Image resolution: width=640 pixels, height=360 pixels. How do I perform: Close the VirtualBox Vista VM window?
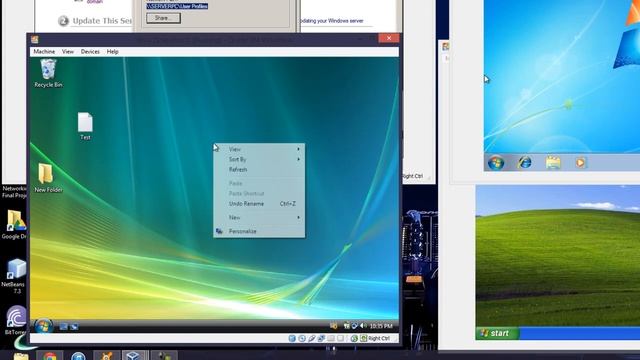pyautogui.click(x=389, y=38)
